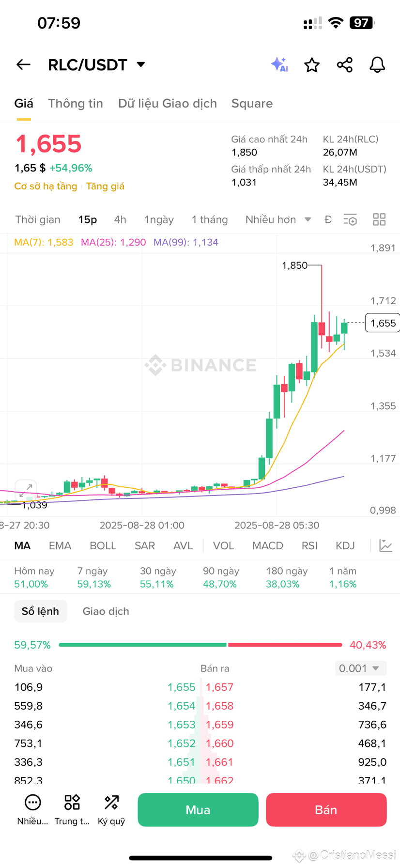Viewport: 400px width, 868px height.
Task: Toggle the AVL indicator
Action: [183, 546]
